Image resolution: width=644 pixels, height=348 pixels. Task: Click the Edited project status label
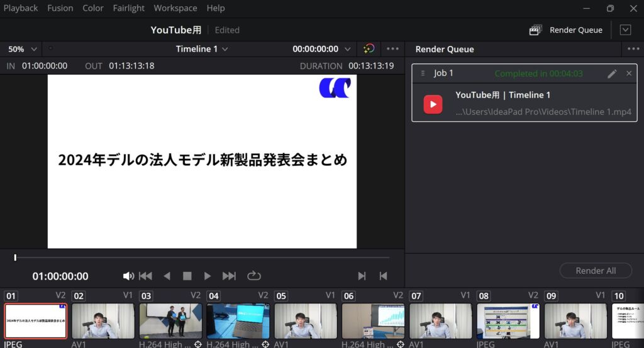coord(227,30)
